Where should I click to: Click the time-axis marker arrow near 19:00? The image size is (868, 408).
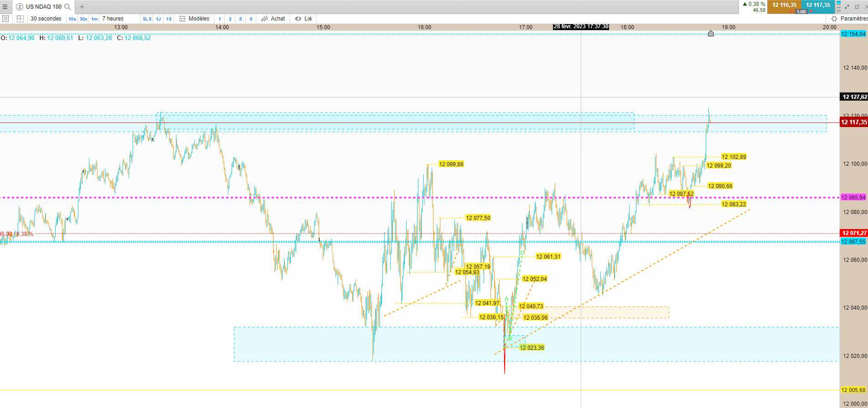point(711,33)
